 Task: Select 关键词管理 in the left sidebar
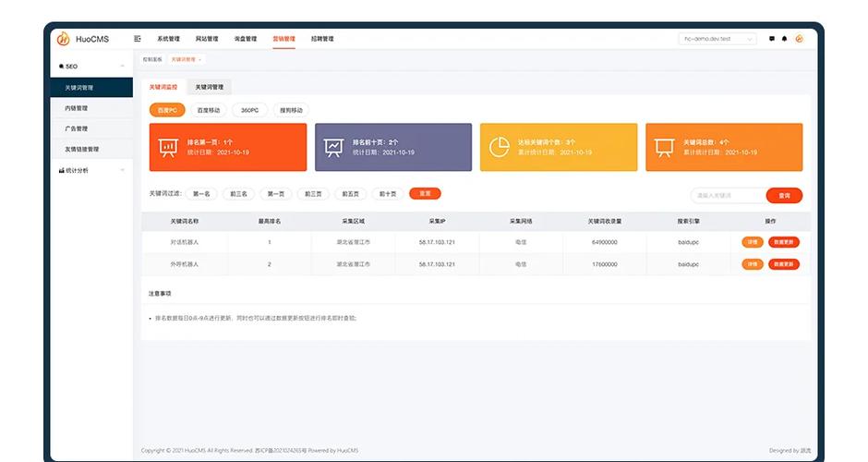(x=91, y=88)
